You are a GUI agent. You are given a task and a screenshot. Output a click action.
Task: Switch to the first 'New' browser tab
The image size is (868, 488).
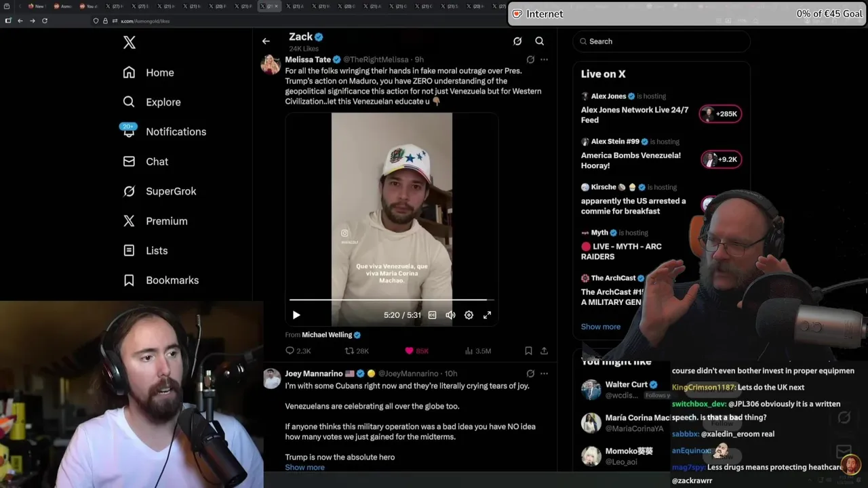point(37,6)
